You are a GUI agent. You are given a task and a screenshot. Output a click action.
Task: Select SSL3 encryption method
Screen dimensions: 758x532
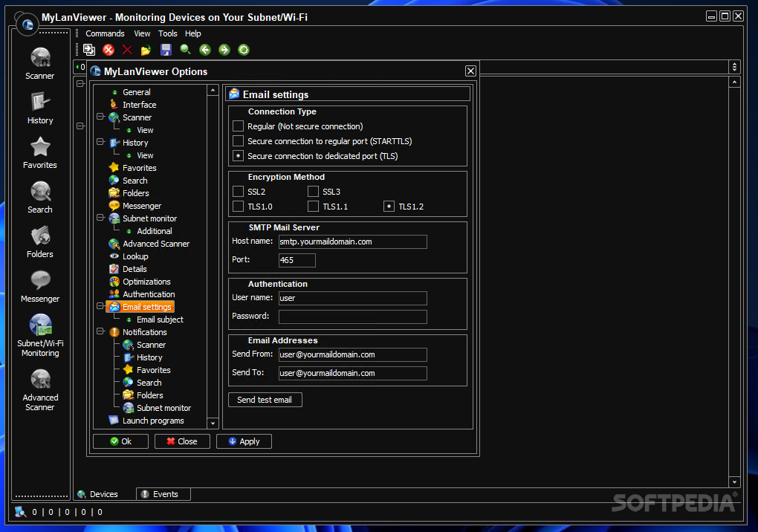click(314, 192)
